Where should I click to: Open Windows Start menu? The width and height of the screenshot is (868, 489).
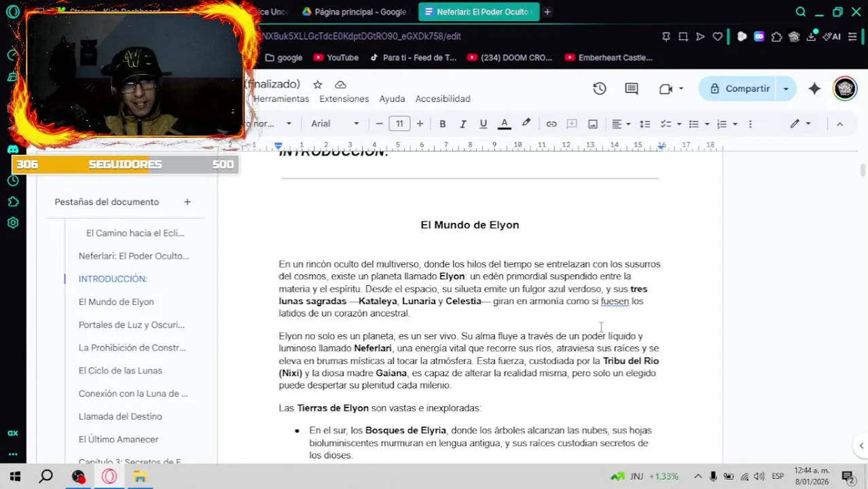15,476
